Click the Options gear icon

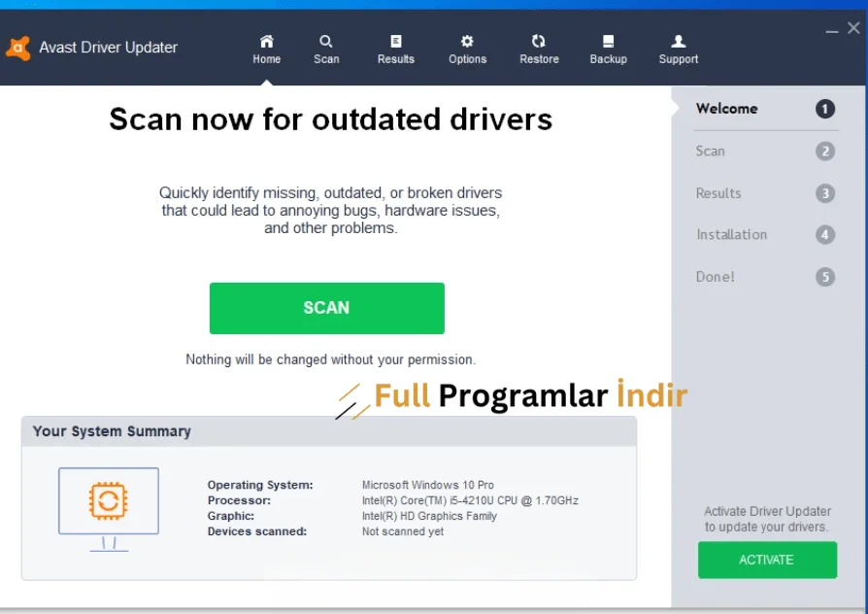click(x=467, y=41)
